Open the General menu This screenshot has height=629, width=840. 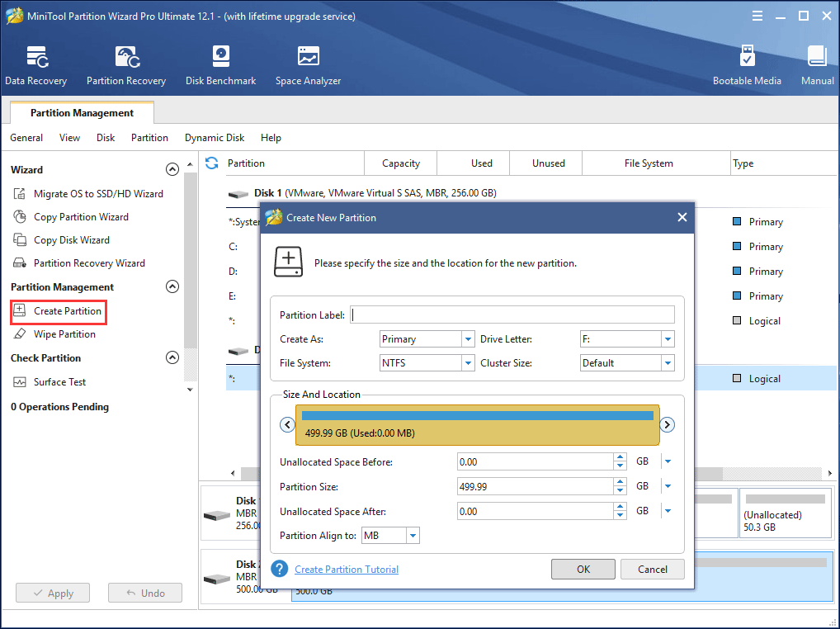coord(26,138)
